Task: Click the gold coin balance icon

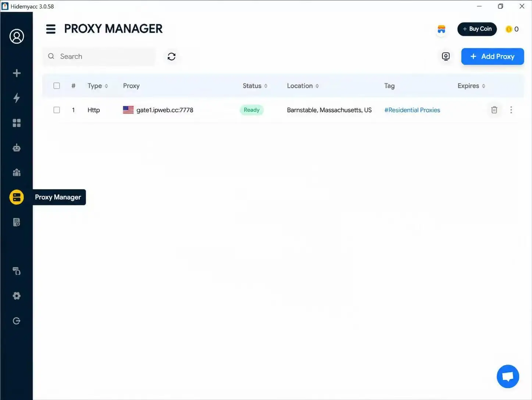Action: pyautogui.click(x=509, y=29)
